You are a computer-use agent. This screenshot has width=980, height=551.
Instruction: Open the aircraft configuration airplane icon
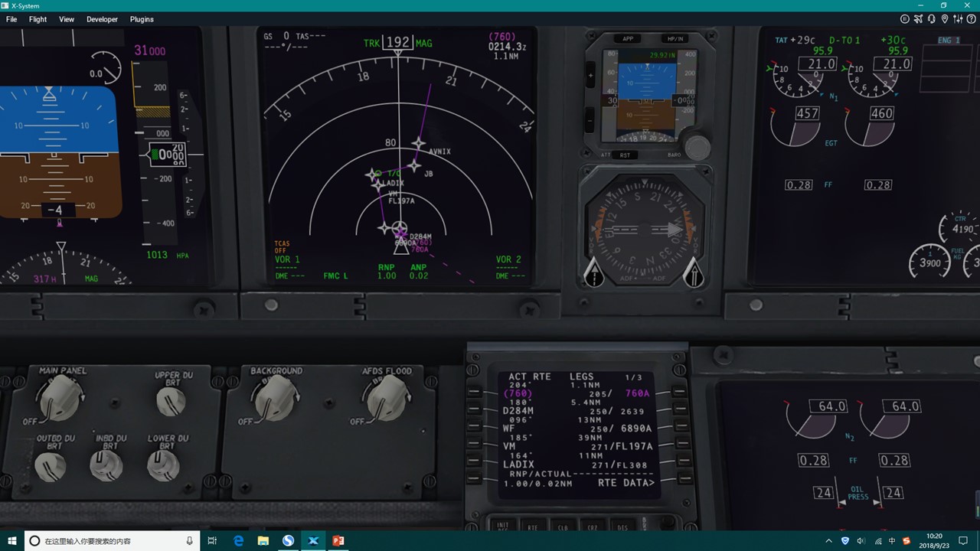tap(918, 19)
